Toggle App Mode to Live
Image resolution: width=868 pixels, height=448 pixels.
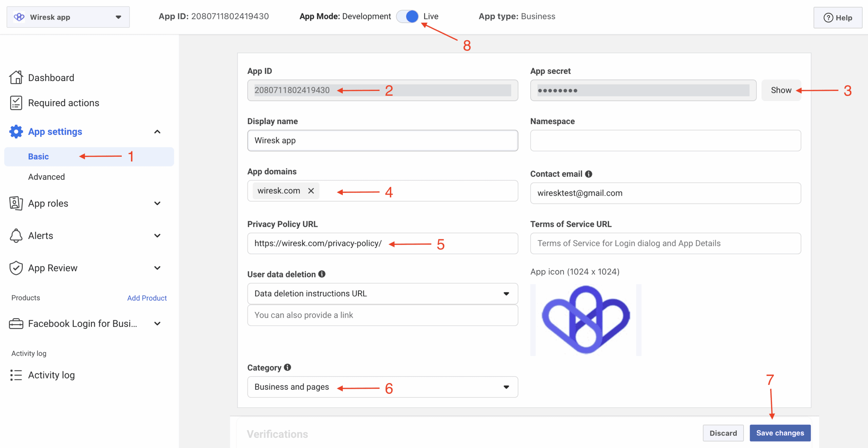coord(407,16)
